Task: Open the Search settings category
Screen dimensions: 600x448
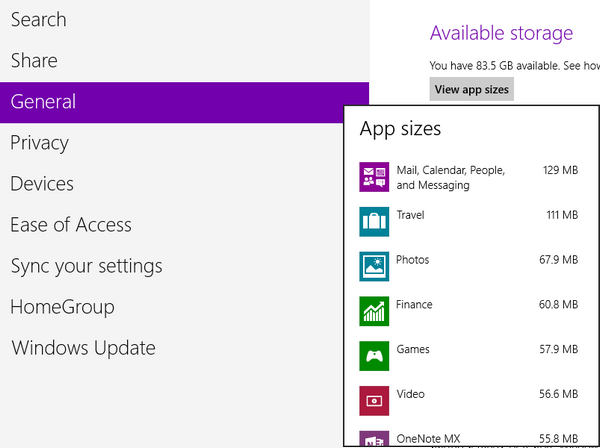Action: pyautogui.click(x=184, y=20)
